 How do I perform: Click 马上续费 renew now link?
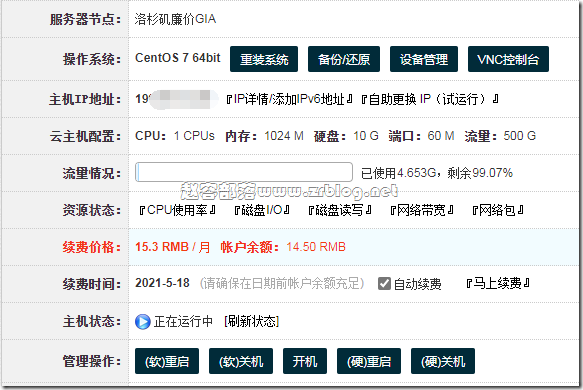click(498, 284)
